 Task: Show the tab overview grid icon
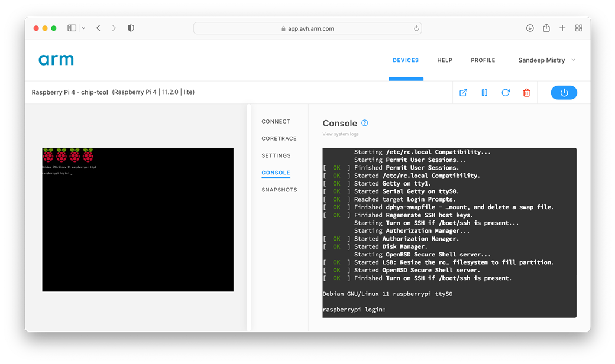click(x=578, y=28)
